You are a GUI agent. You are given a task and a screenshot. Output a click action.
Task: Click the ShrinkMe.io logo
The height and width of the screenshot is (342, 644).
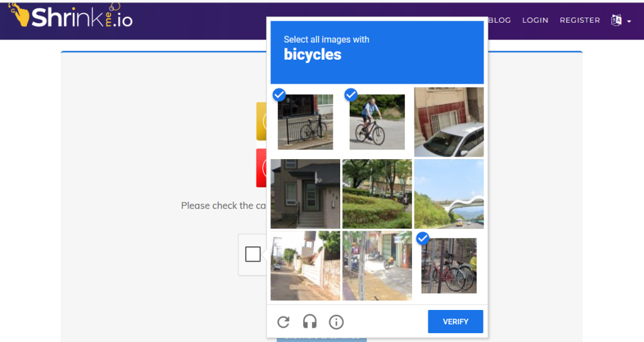click(x=70, y=16)
